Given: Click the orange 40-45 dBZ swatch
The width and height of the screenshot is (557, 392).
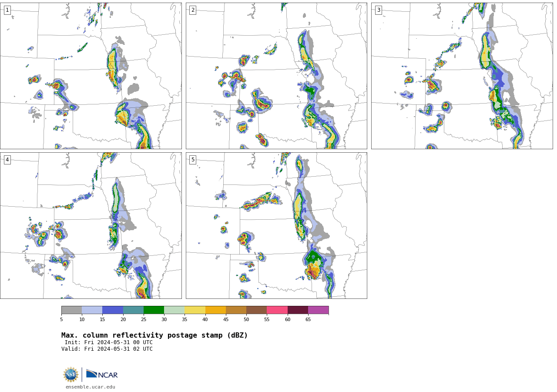Looking at the screenshot, I should pyautogui.click(x=215, y=310).
